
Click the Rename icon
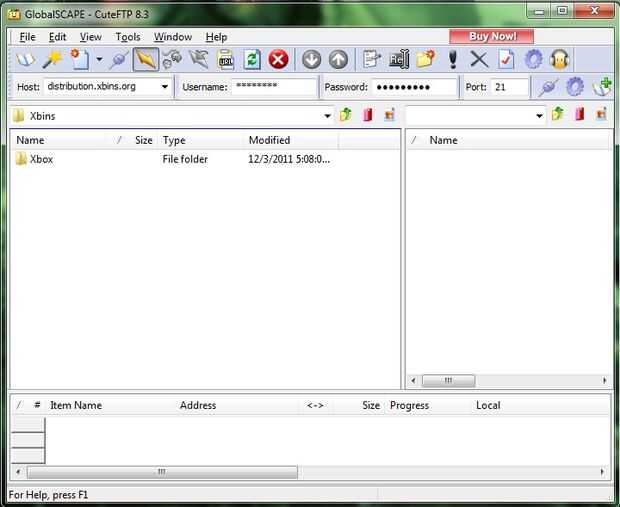[x=399, y=60]
